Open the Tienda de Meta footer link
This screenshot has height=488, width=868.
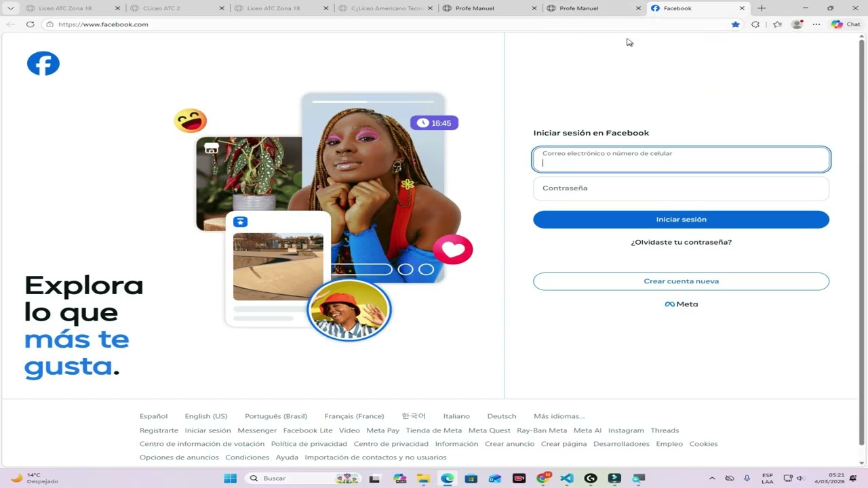(433, 430)
